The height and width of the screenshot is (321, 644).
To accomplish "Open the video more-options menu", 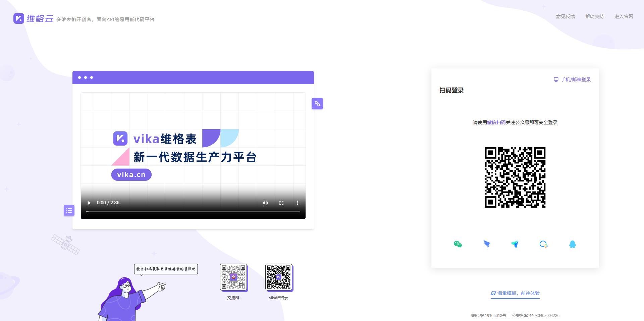I will 297,203.
